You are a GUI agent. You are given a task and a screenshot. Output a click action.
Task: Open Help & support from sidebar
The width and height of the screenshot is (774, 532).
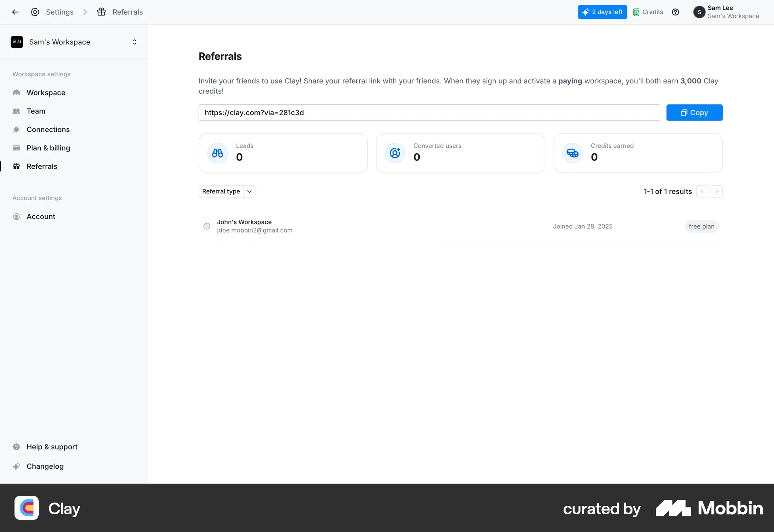pos(52,447)
